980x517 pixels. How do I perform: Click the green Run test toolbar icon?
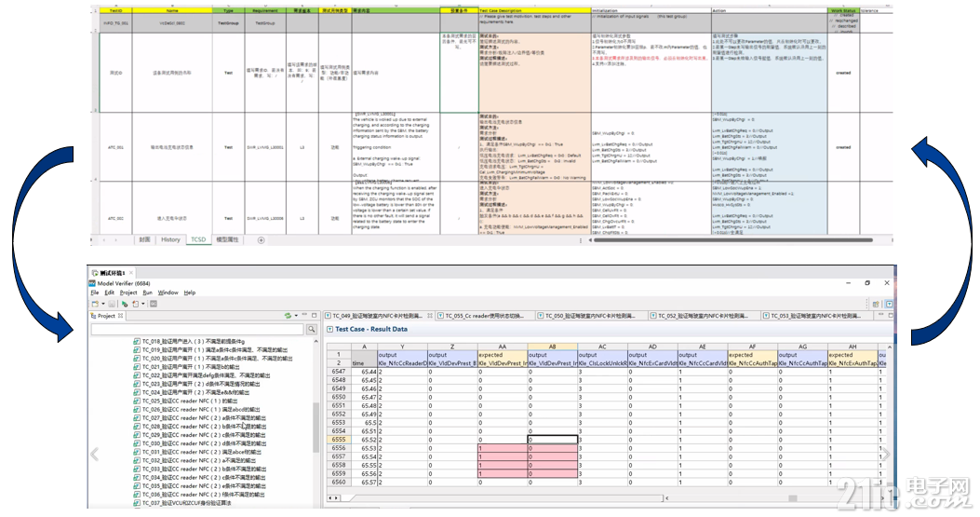[x=125, y=305]
